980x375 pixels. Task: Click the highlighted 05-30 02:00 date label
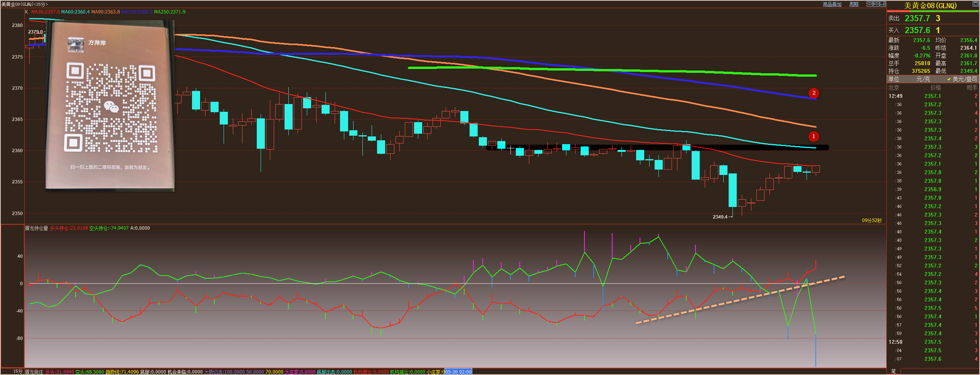[x=458, y=372]
